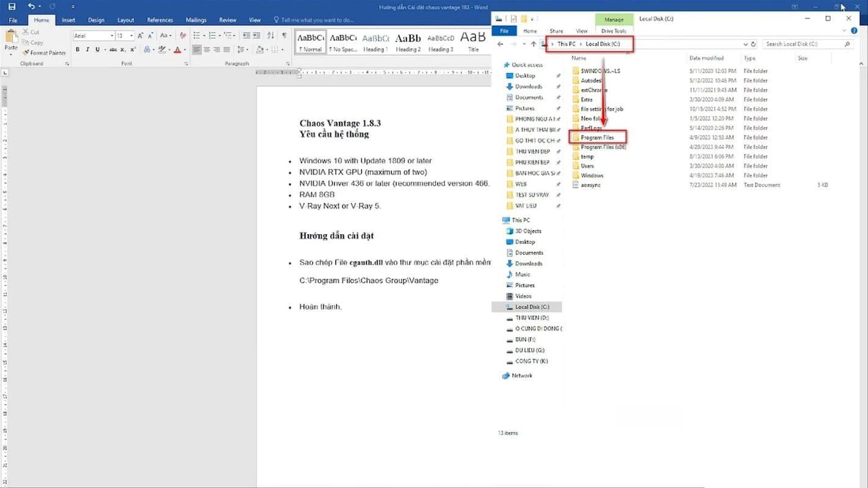The height and width of the screenshot is (488, 868).
Task: Insert a bulleted list in Word
Action: click(x=196, y=36)
